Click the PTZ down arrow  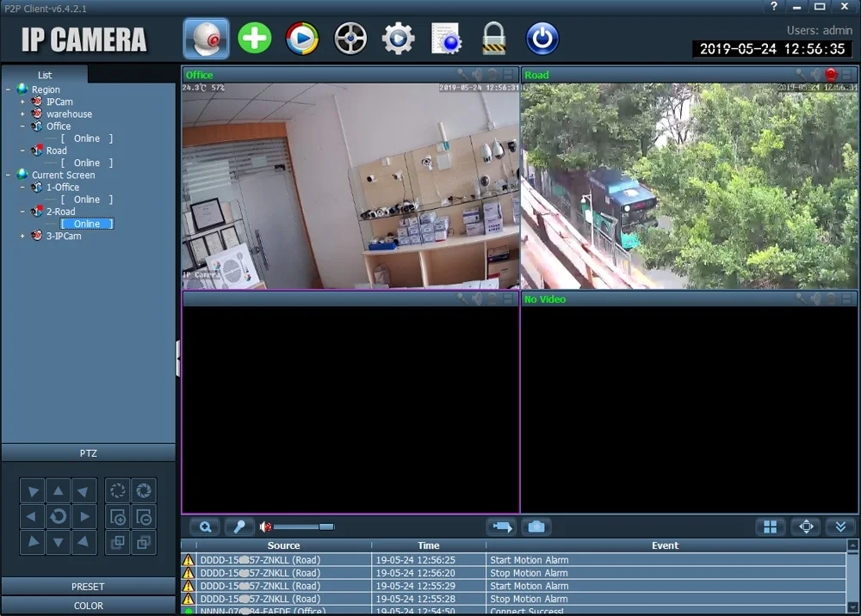(59, 542)
